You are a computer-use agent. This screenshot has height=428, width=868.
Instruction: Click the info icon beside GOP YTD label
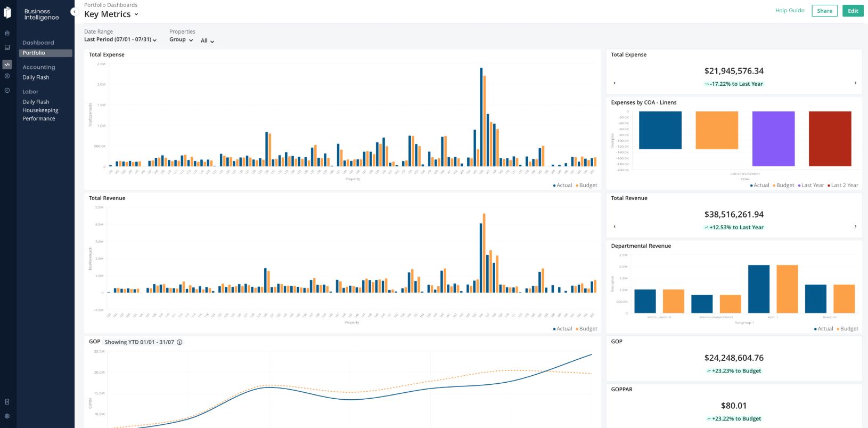pos(179,342)
